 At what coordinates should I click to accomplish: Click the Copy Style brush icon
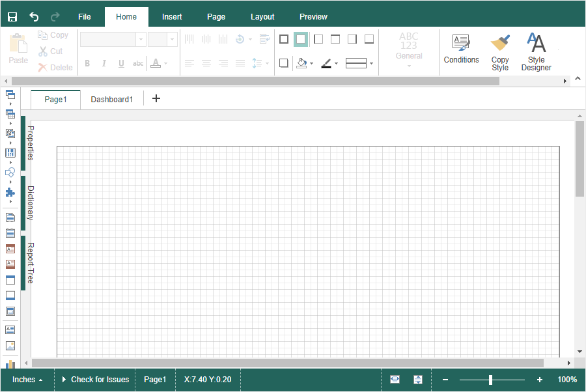coord(500,52)
